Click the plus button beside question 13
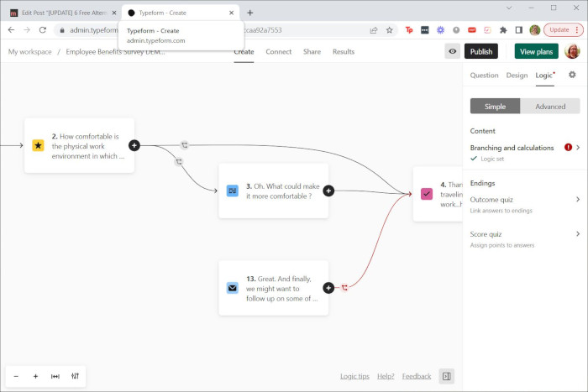This screenshot has width=588, height=392. tap(328, 288)
